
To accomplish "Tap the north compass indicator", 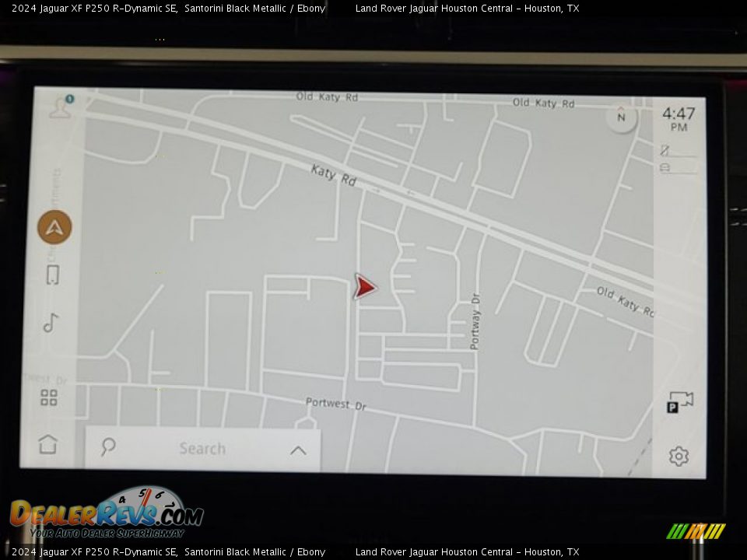I will click(621, 117).
